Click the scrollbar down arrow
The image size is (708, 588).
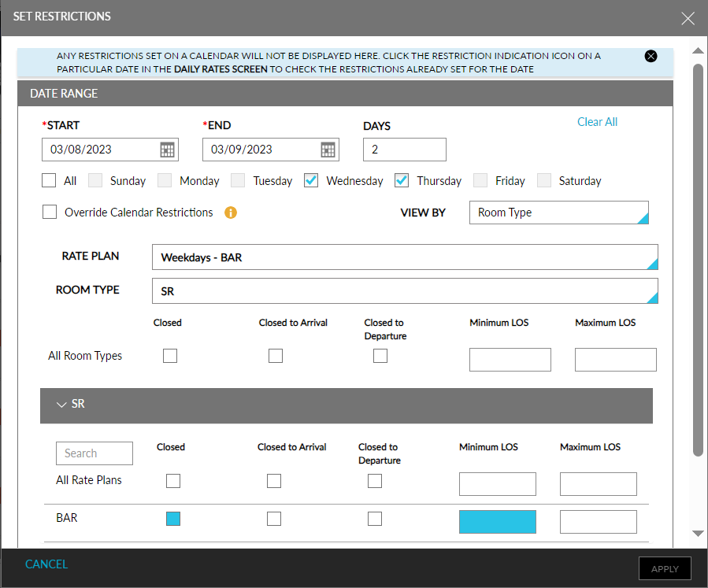click(x=698, y=534)
